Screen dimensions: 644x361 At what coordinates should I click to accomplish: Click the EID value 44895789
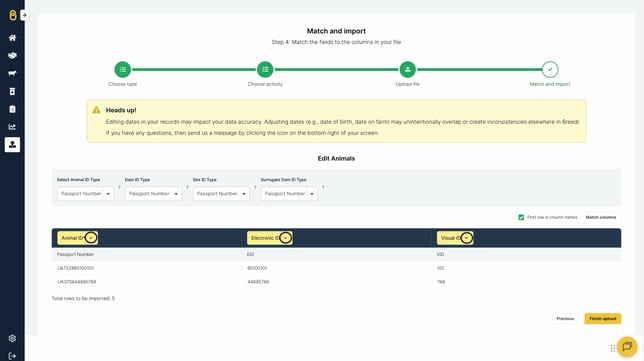tap(258, 282)
